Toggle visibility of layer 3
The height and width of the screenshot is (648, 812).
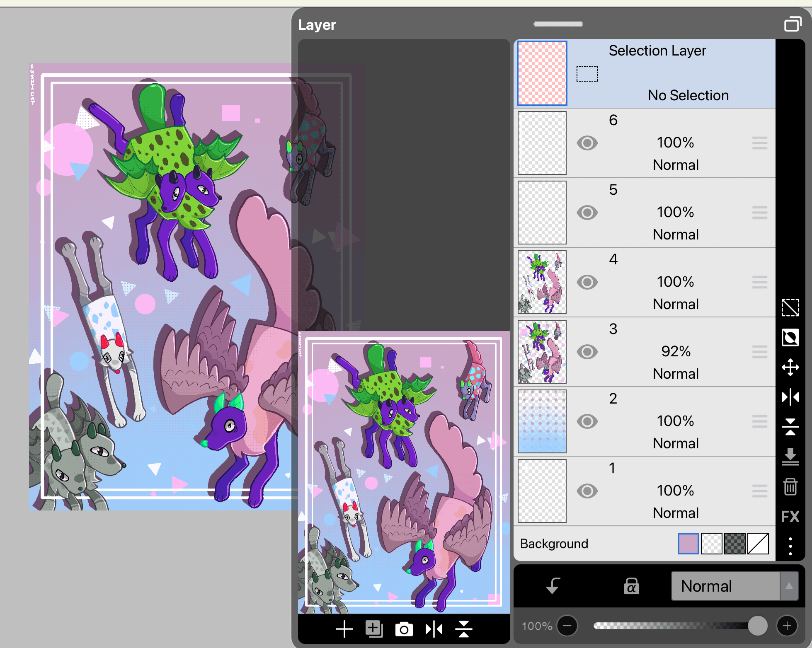pyautogui.click(x=587, y=352)
